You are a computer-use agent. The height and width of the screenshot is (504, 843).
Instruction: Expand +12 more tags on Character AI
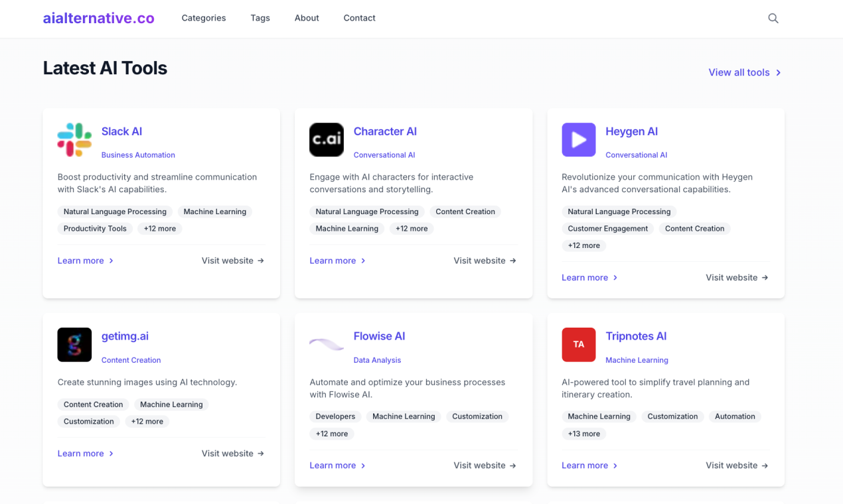tap(412, 229)
